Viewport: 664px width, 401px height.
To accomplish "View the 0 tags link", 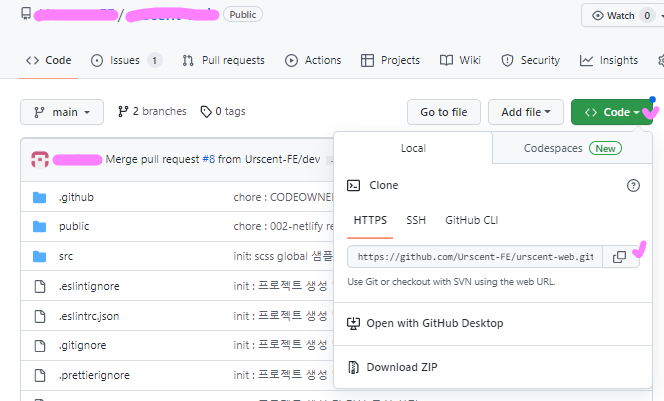I will click(x=223, y=111).
